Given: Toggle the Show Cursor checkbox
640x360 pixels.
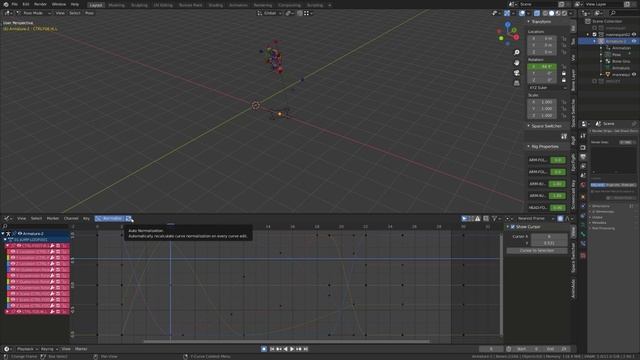Looking at the screenshot, I should click(x=513, y=227).
